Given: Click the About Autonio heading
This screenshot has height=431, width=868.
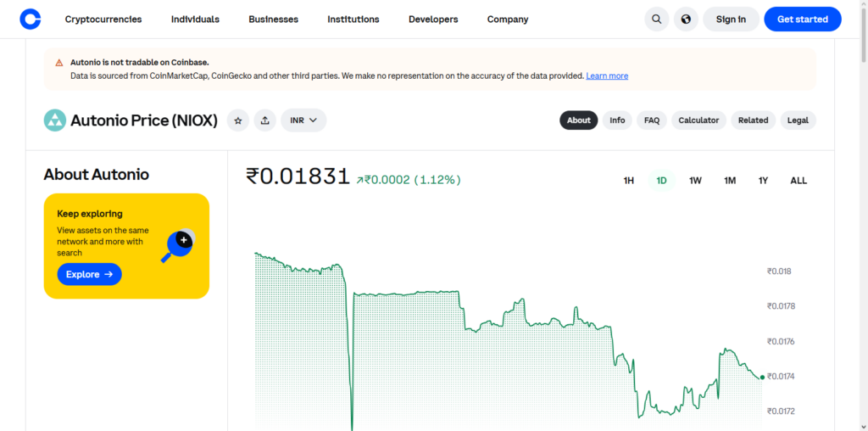Looking at the screenshot, I should tap(97, 175).
